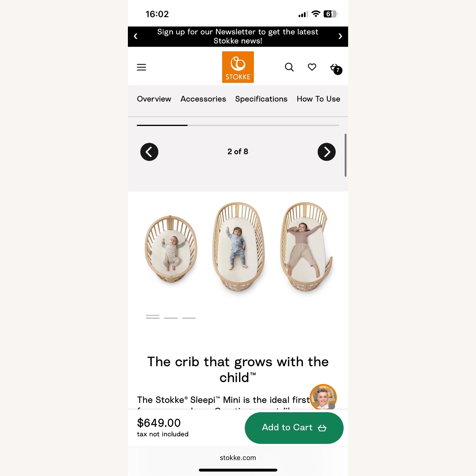
Task: Tap the newsletter sign-up banner text
Action: (x=238, y=36)
